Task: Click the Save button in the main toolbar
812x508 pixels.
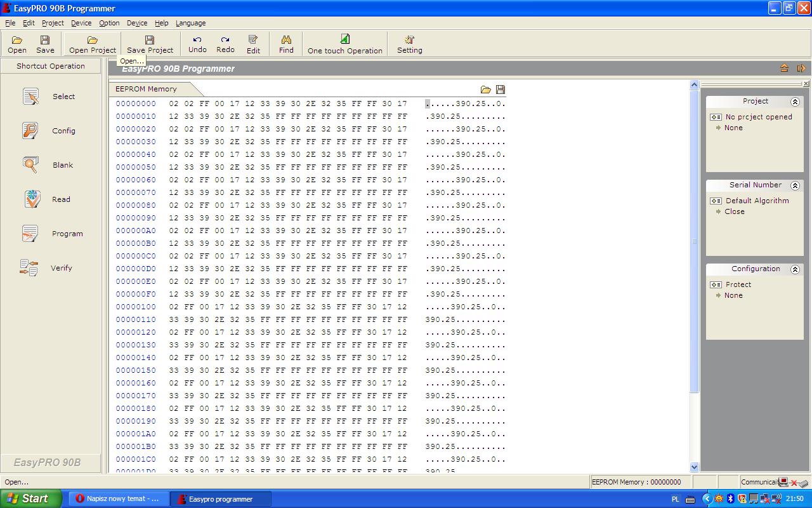Action: click(45, 44)
